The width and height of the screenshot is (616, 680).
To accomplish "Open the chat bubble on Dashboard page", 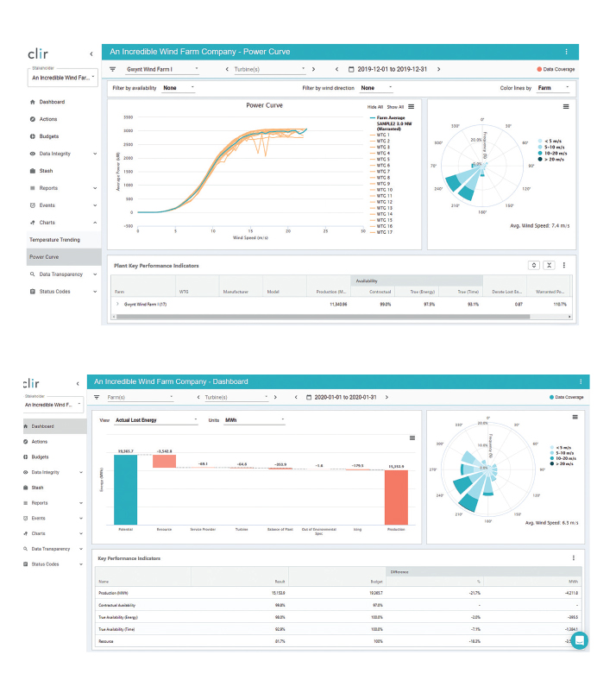I will point(580,640).
